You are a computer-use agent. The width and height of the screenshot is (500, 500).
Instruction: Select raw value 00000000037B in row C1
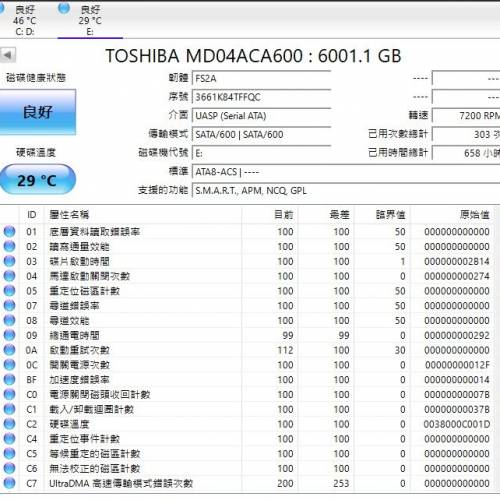(457, 409)
